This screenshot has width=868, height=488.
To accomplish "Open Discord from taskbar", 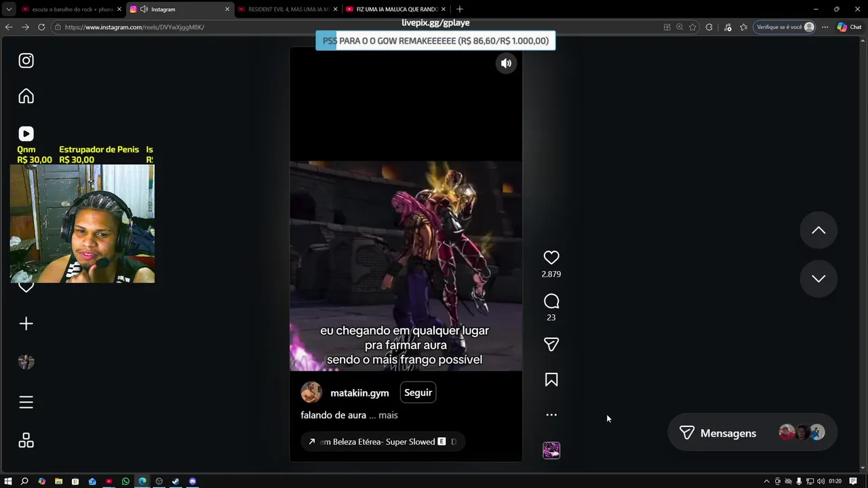I will (193, 481).
